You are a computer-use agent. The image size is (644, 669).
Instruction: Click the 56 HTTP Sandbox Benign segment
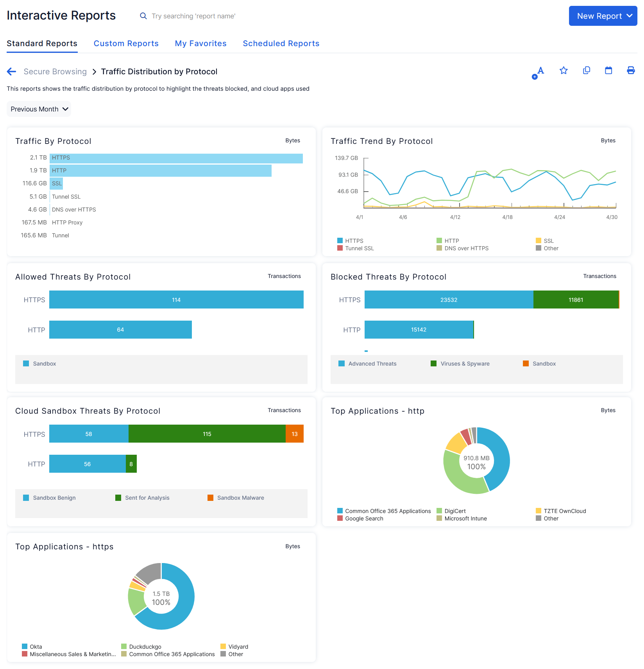88,464
